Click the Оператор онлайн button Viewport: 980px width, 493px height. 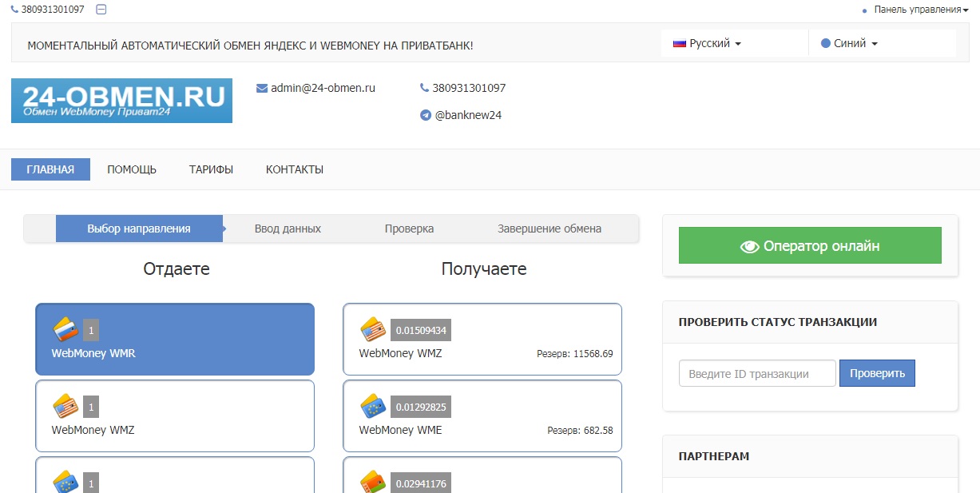(810, 246)
